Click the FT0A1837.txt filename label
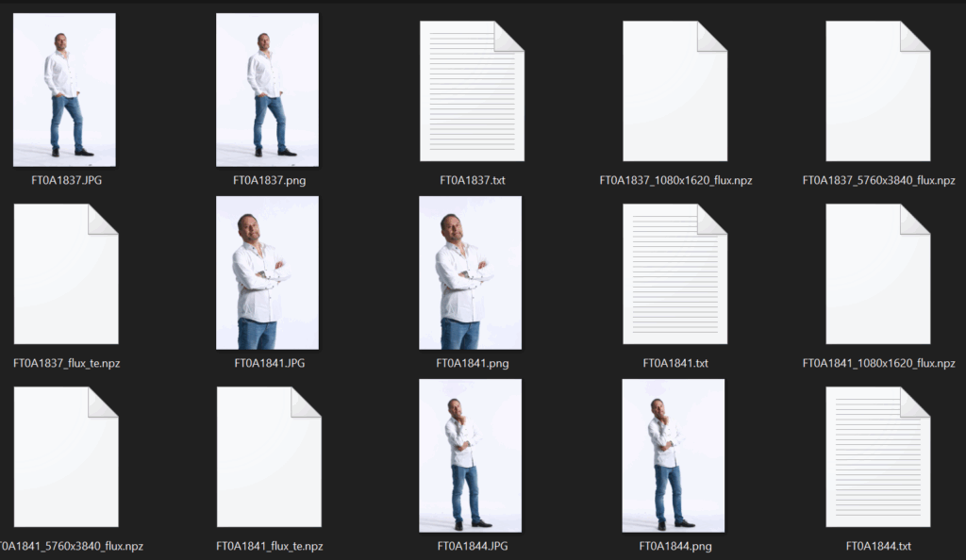Image resolution: width=966 pixels, height=560 pixels. (473, 180)
